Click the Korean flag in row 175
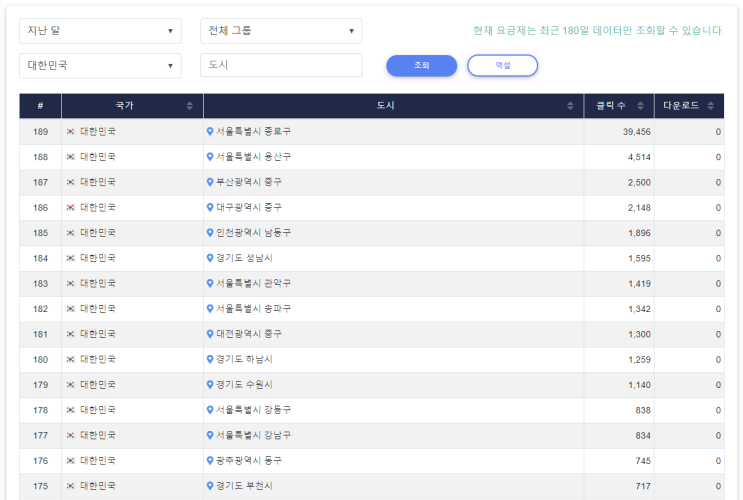Screen dimensions: 743x500 click(71, 486)
